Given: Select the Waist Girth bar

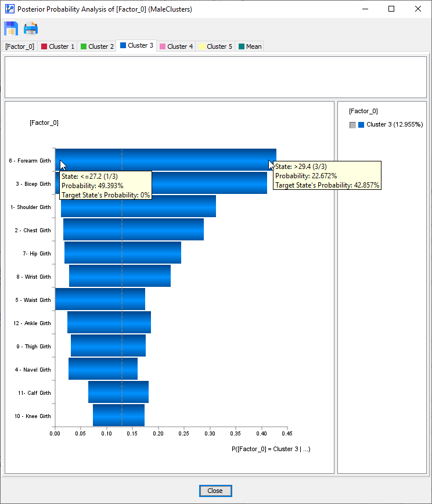Looking at the screenshot, I should [x=100, y=299].
